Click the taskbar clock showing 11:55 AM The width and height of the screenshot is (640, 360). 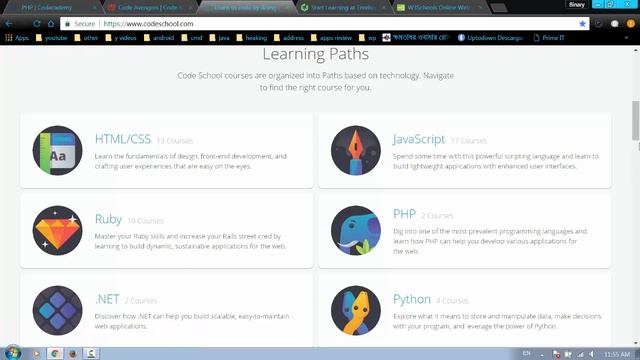pos(617,354)
